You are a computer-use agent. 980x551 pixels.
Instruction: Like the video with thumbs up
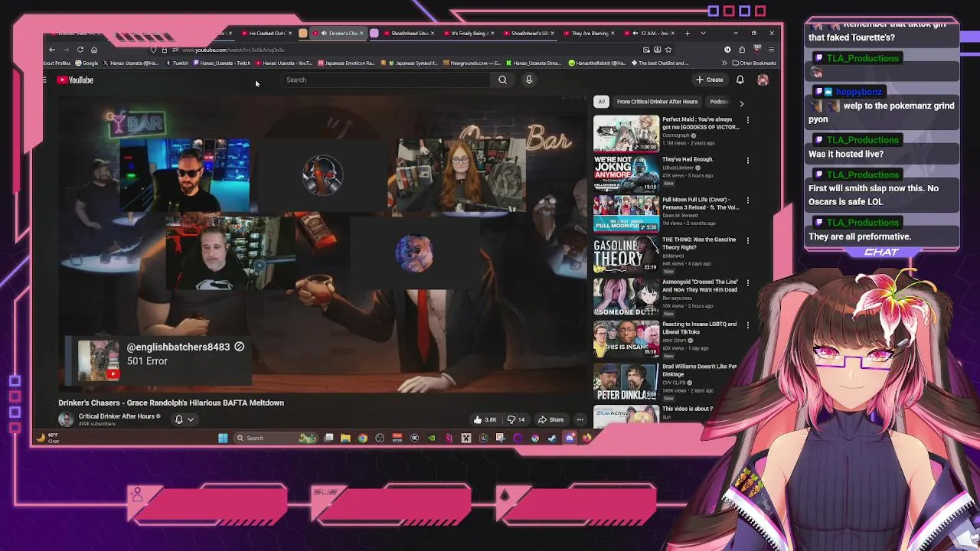click(484, 419)
